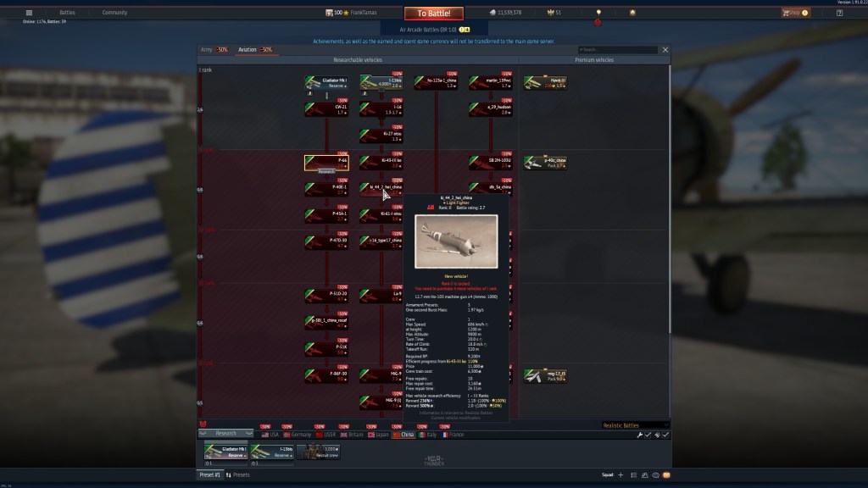The width and height of the screenshot is (868, 488).
Task: Open the Presets list
Action: point(241,475)
